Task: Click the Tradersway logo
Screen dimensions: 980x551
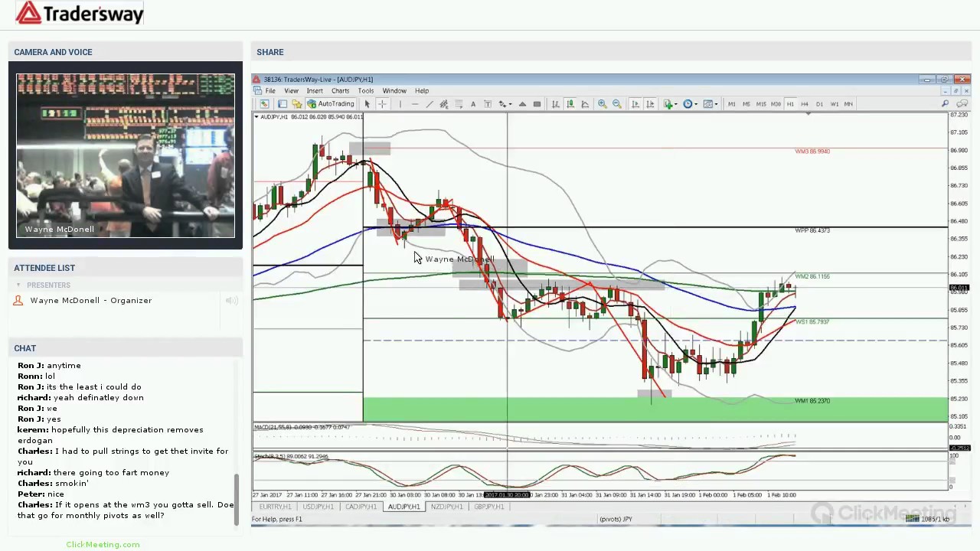Action: click(80, 13)
